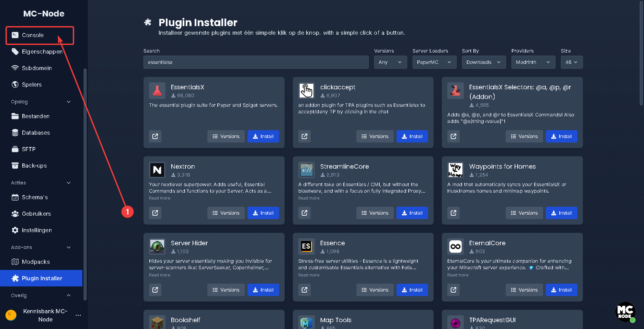Screen dimensions: 644x329
Task: Click the SFTP drive icon
Action: click(x=15, y=149)
